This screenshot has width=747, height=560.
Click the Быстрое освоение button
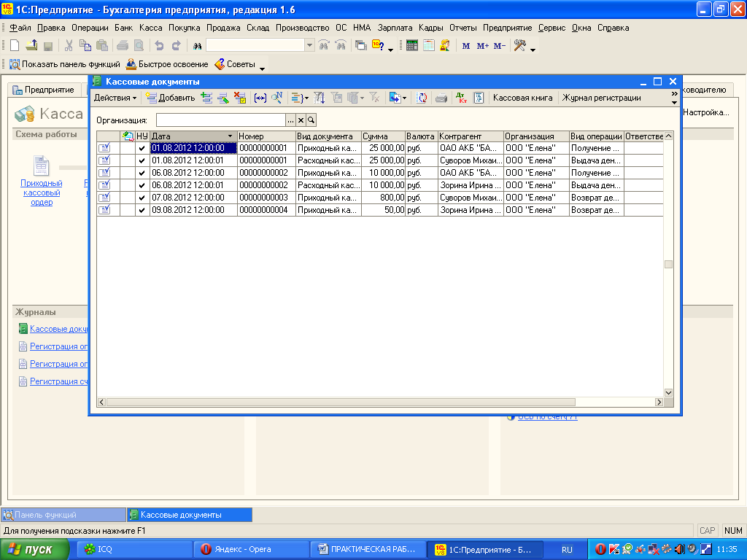[x=167, y=64]
